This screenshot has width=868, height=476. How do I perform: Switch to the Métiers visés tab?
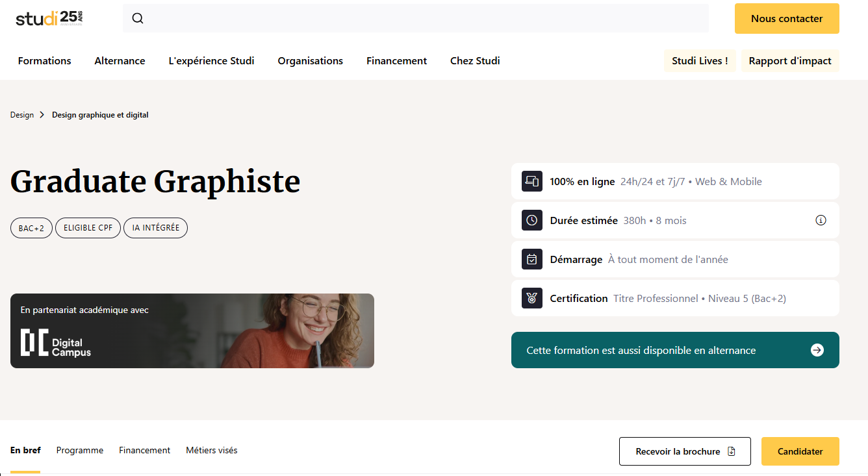(212, 450)
